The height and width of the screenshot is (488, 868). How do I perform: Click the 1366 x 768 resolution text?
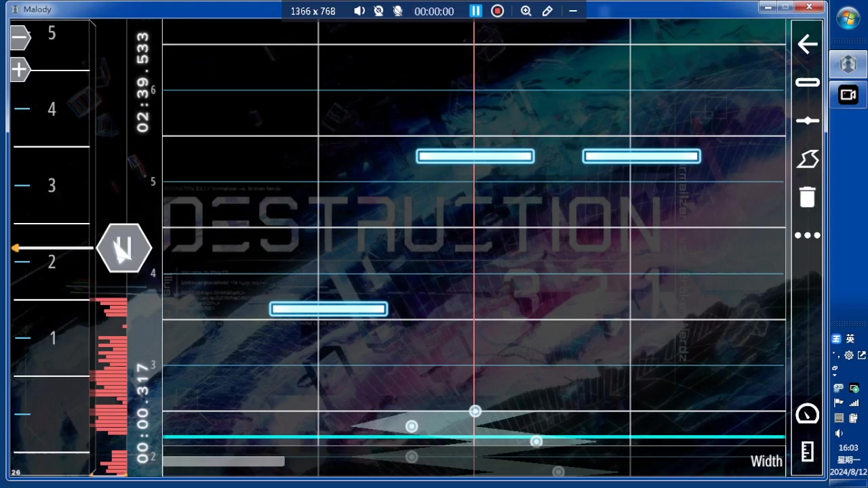[x=313, y=12]
